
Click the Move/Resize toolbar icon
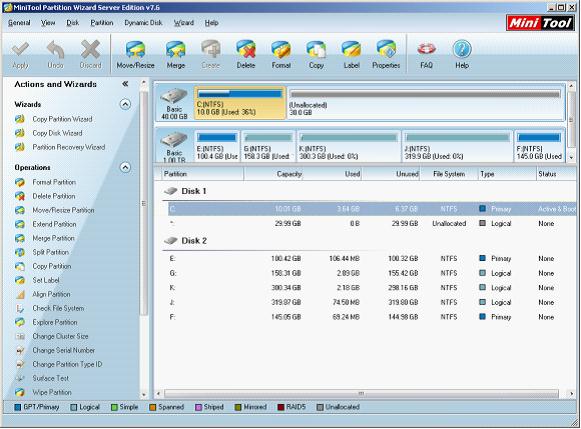click(135, 50)
